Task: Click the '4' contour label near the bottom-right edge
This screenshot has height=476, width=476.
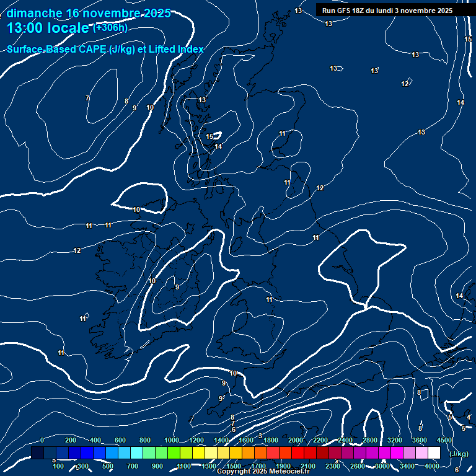Action: [x=469, y=417]
